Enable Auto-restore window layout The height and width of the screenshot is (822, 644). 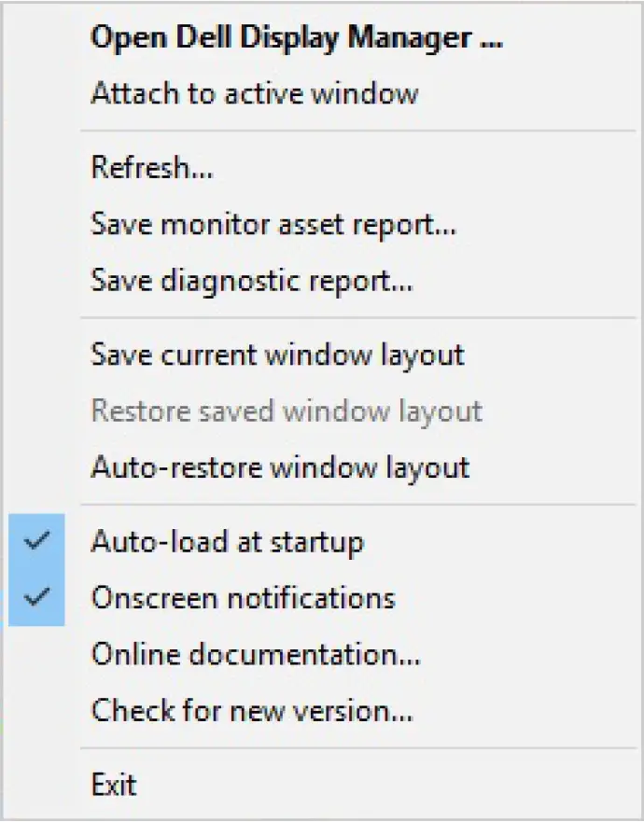point(280,467)
